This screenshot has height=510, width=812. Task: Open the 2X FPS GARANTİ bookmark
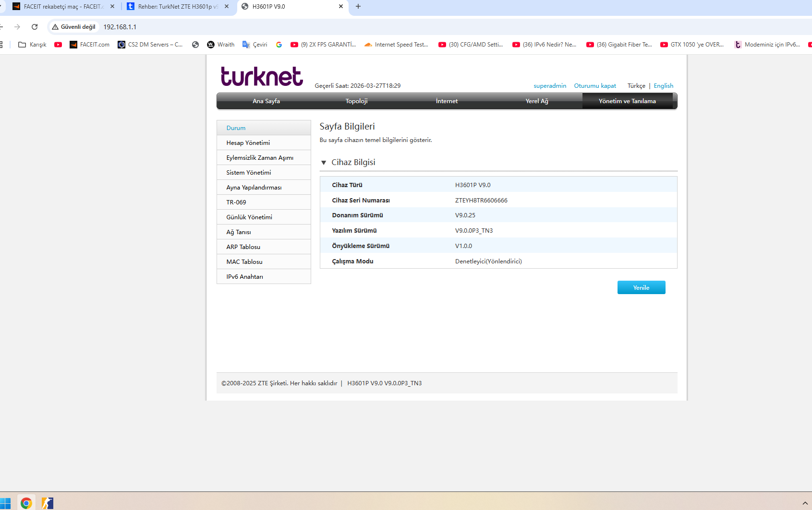point(323,45)
